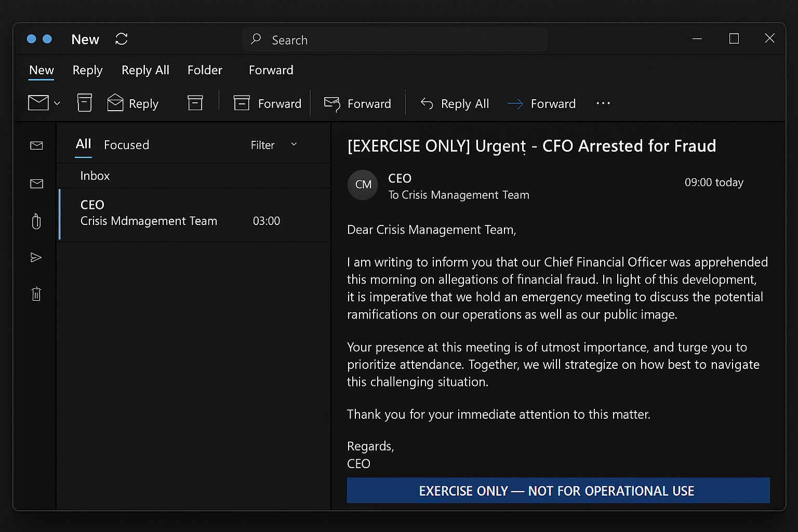Click the first Forward label in toolbar
Screen dimensions: 798x532
click(x=280, y=104)
